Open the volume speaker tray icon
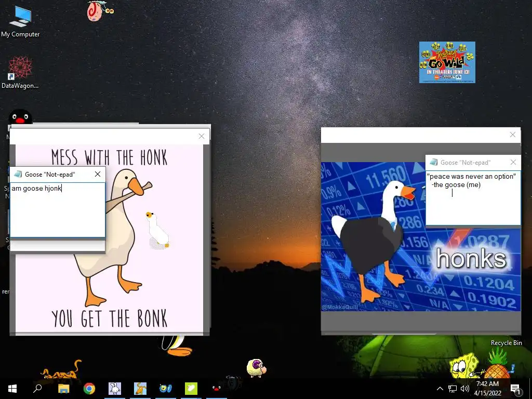The width and height of the screenshot is (532, 399). 465,389
